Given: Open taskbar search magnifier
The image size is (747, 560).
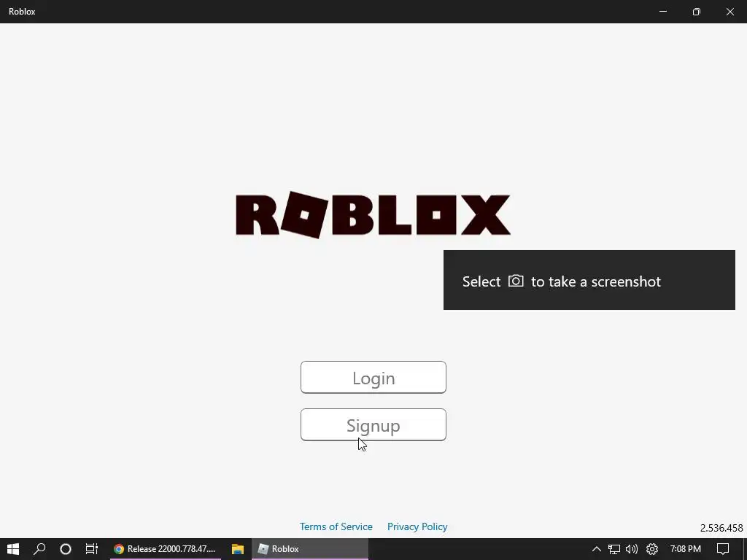Looking at the screenshot, I should [39, 549].
